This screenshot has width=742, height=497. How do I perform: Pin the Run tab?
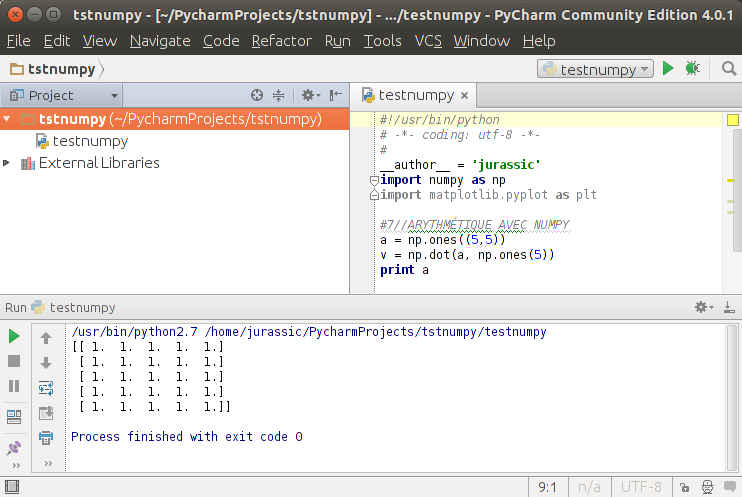click(14, 448)
